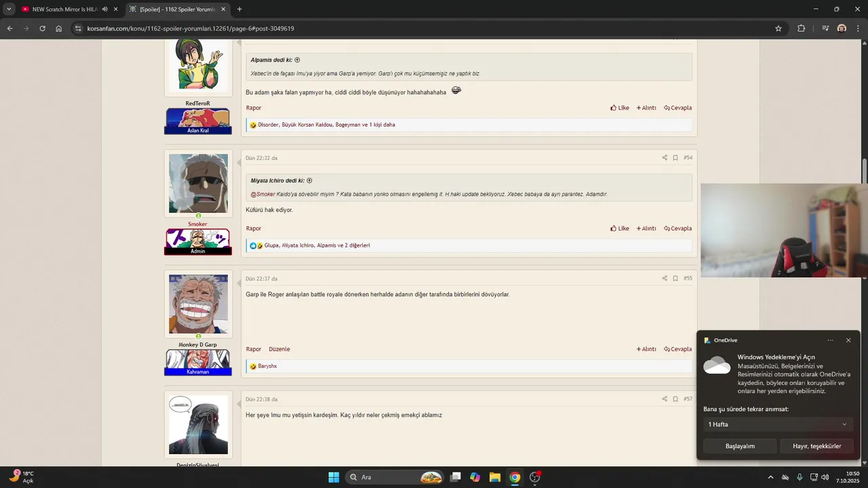View site information icon in address bar

(x=78, y=28)
